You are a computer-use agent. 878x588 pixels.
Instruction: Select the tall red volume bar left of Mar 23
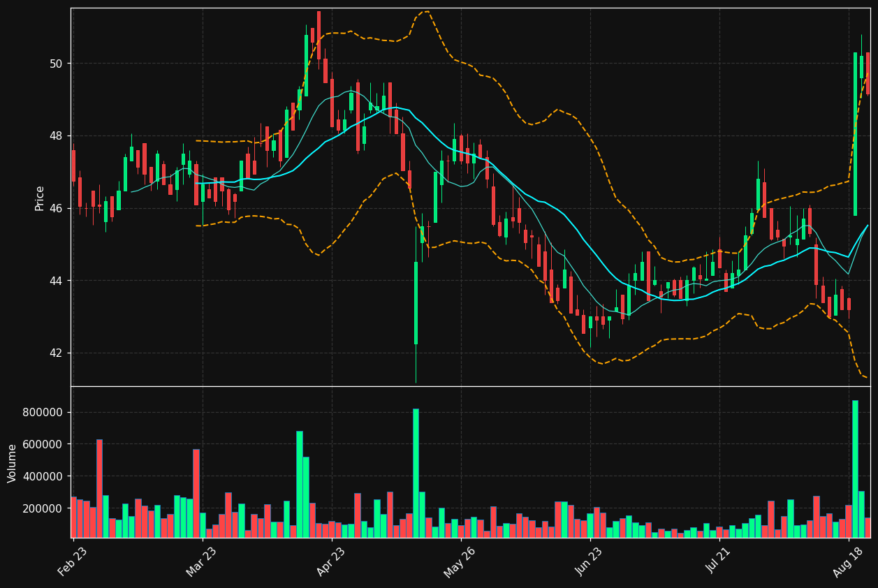[196, 493]
